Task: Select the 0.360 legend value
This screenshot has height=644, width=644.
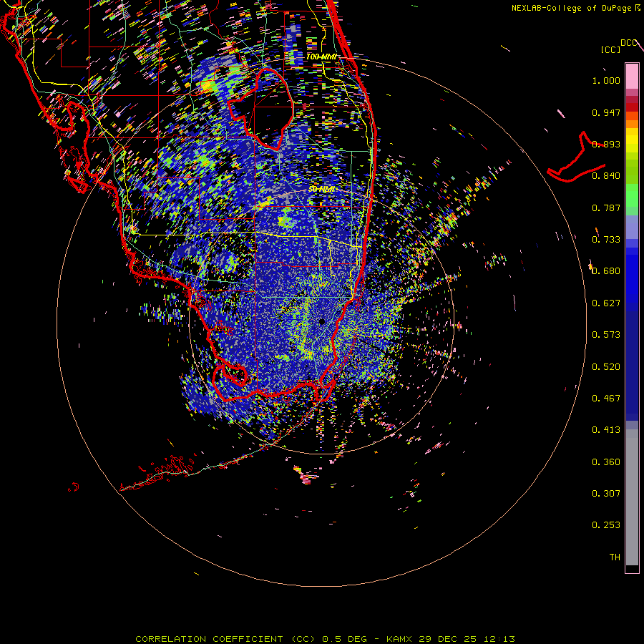Action: (x=606, y=462)
